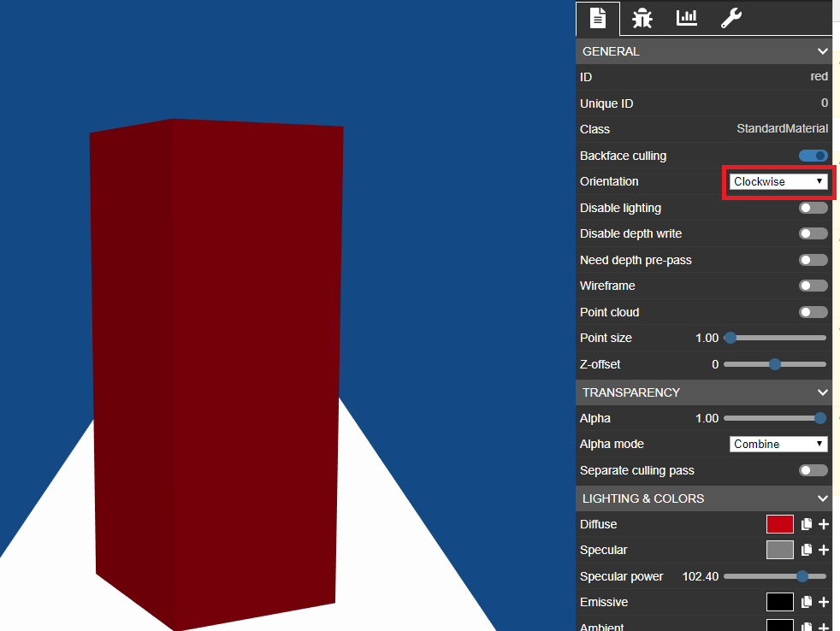Turn on Wireframe mode

tap(813, 286)
